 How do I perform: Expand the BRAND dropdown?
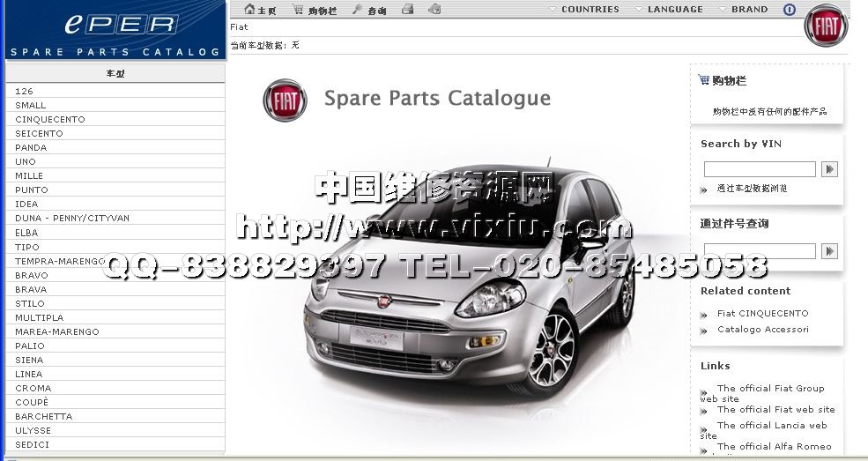[744, 10]
